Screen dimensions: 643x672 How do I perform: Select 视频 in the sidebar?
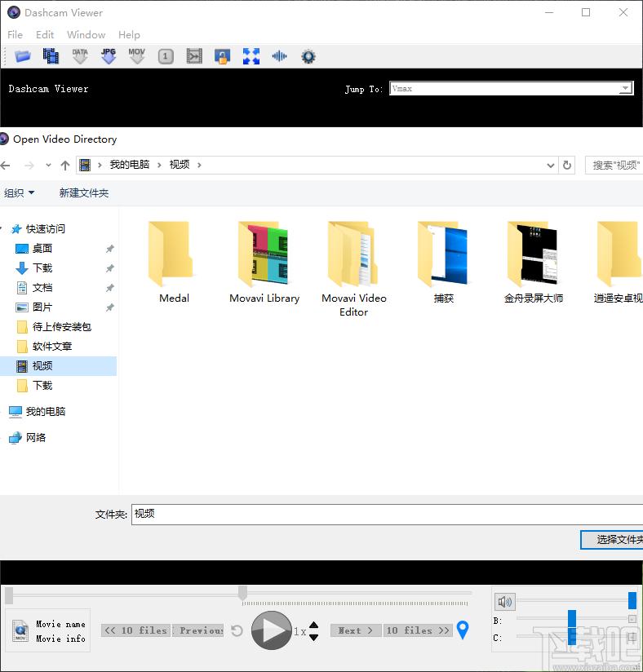58,366
